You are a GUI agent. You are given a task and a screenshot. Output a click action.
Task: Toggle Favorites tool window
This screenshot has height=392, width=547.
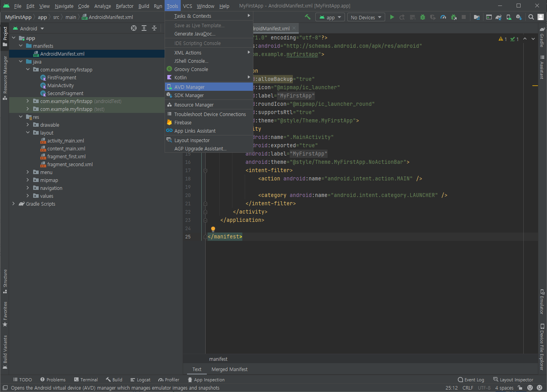[5, 314]
